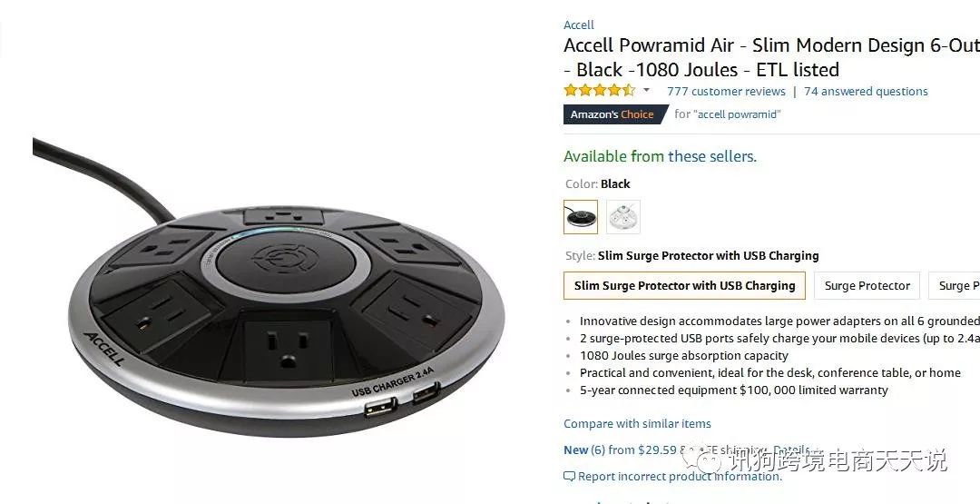The height and width of the screenshot is (504, 980).
Task: Open the 777 customer reviews link
Action: pos(726,92)
